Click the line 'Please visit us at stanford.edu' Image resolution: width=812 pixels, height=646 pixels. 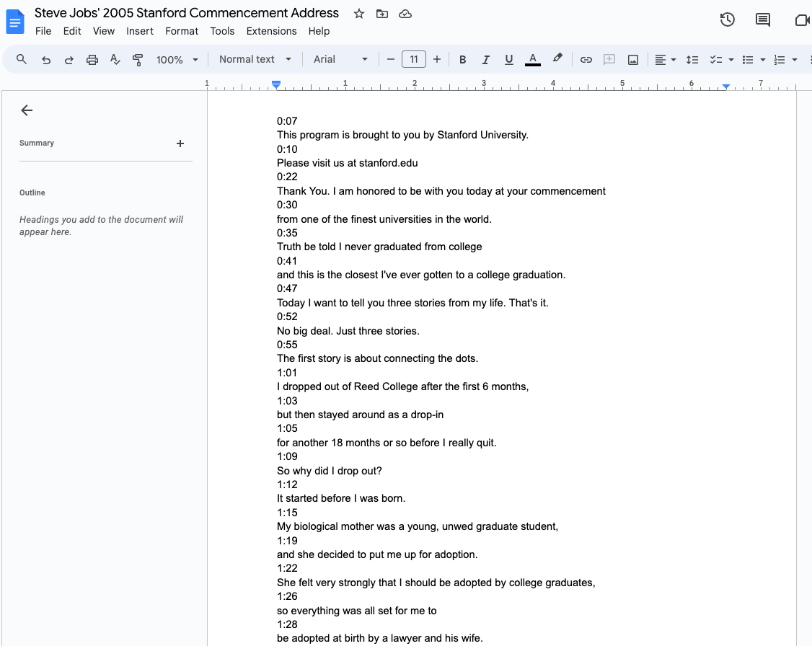(x=347, y=163)
